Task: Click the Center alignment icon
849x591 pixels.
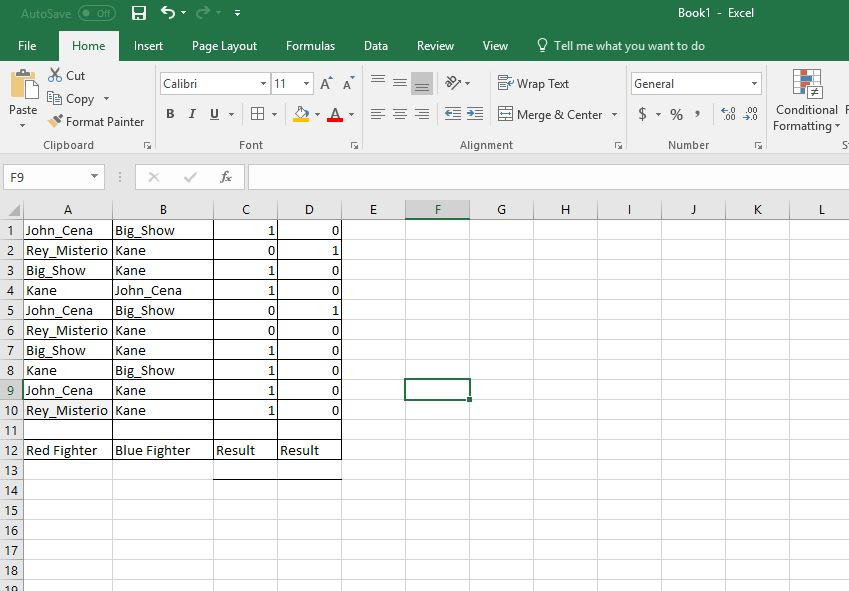Action: (x=399, y=114)
